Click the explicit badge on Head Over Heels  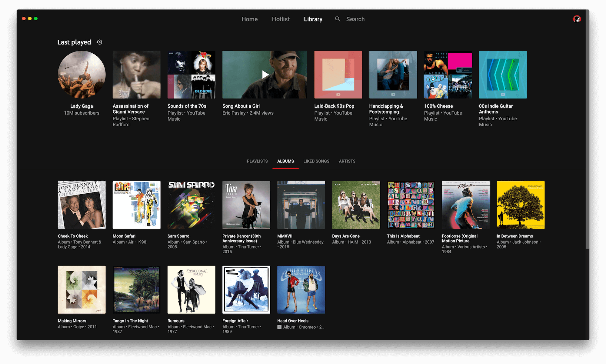[x=279, y=327]
